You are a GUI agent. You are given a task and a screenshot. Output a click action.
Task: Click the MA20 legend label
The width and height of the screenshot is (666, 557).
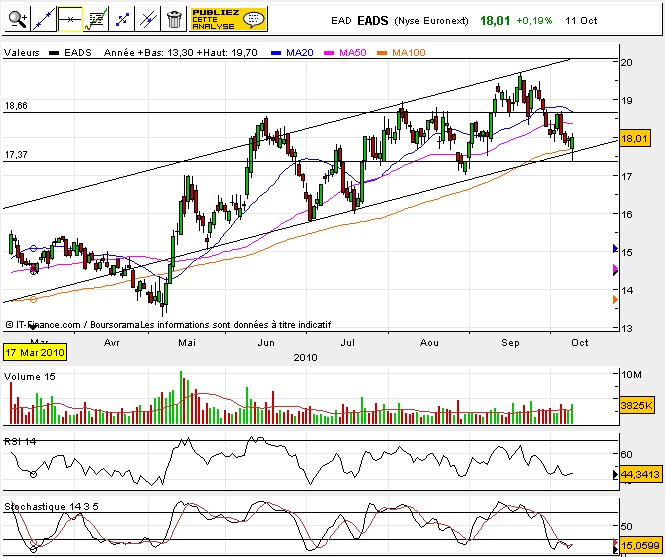[300, 53]
